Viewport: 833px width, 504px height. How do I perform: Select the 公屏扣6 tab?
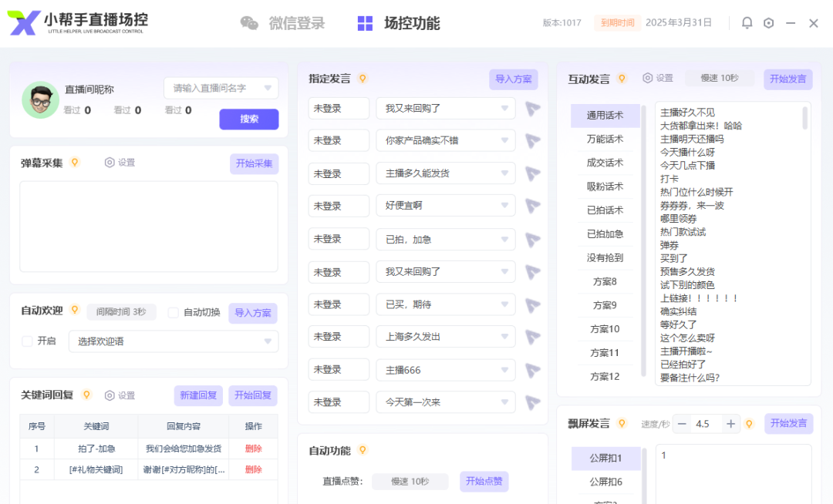coord(605,481)
